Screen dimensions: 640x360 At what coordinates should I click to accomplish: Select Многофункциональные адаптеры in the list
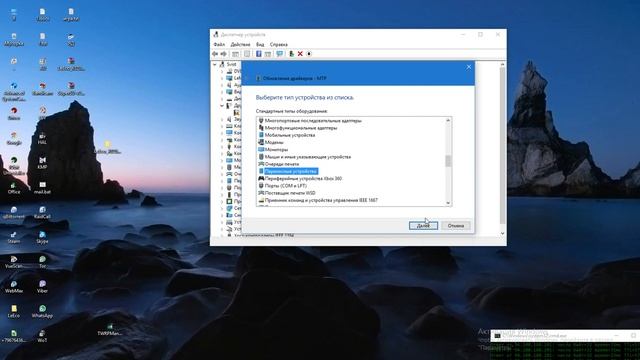301,128
